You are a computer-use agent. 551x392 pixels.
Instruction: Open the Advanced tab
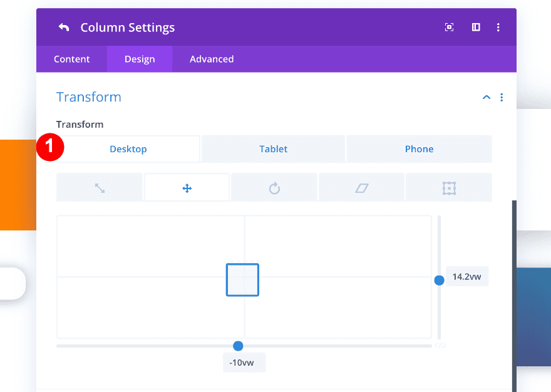(x=212, y=59)
